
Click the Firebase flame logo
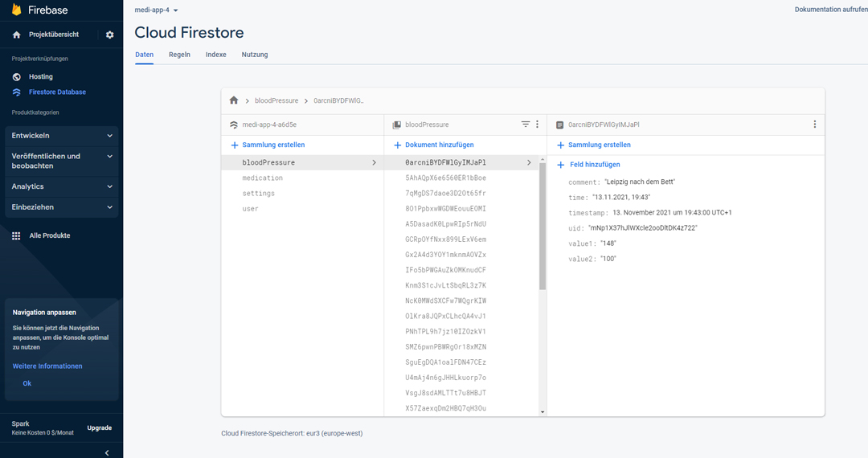click(x=17, y=10)
